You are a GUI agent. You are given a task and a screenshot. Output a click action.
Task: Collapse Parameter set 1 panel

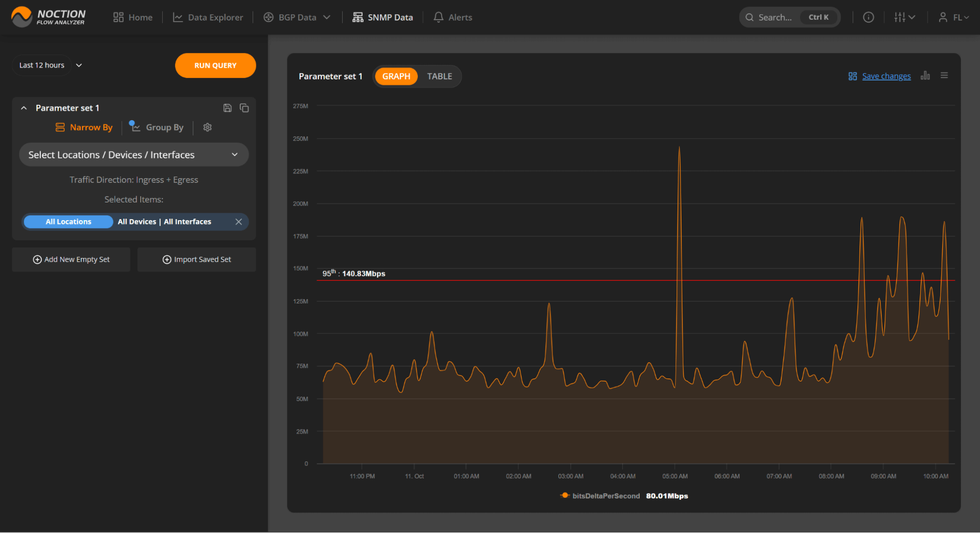click(24, 108)
